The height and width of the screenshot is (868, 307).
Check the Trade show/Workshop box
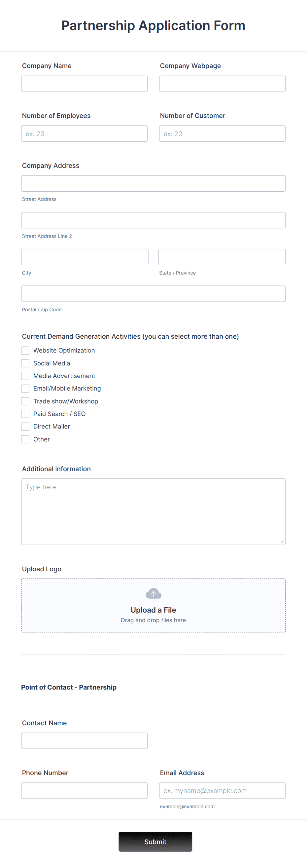(x=25, y=401)
